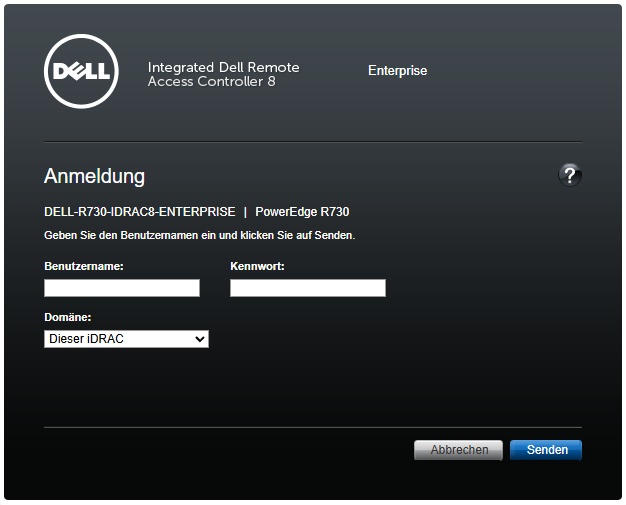Screen dimensions: 626x505
Task: Click the Dell logo
Action: coord(82,72)
